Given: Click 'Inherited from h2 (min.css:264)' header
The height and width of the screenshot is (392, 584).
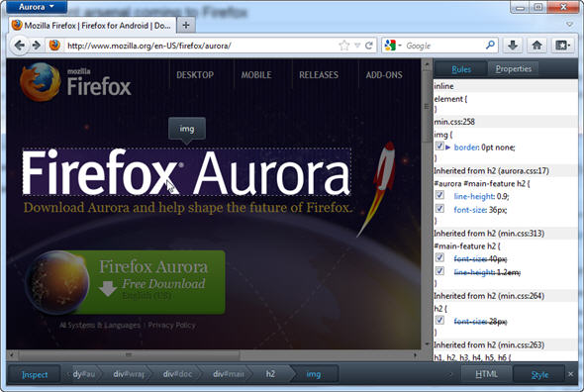Looking at the screenshot, I should [489, 296].
